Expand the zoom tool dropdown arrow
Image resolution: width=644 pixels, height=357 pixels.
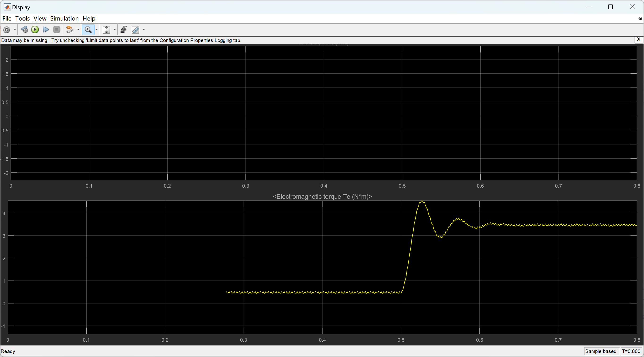pos(97,30)
